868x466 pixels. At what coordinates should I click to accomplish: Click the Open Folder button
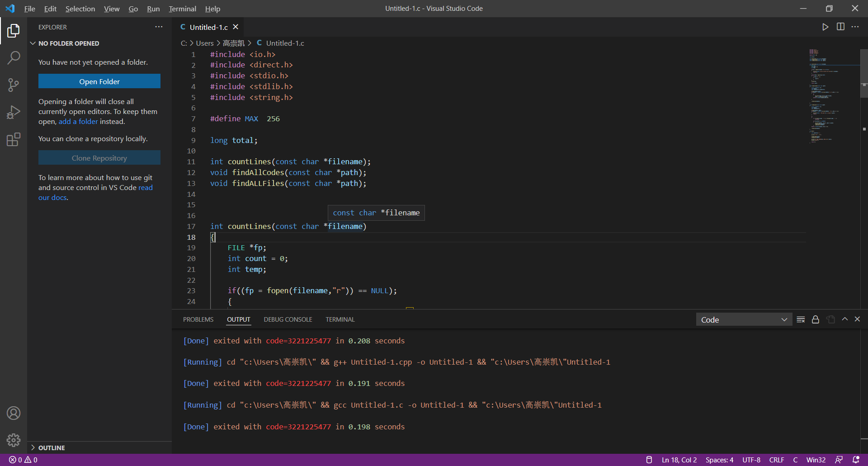pos(99,81)
